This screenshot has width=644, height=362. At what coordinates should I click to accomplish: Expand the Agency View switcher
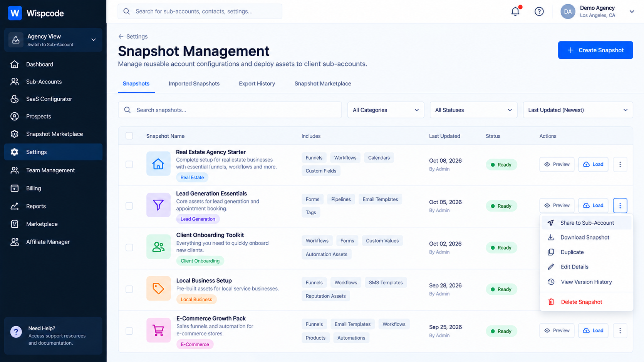[x=53, y=40]
